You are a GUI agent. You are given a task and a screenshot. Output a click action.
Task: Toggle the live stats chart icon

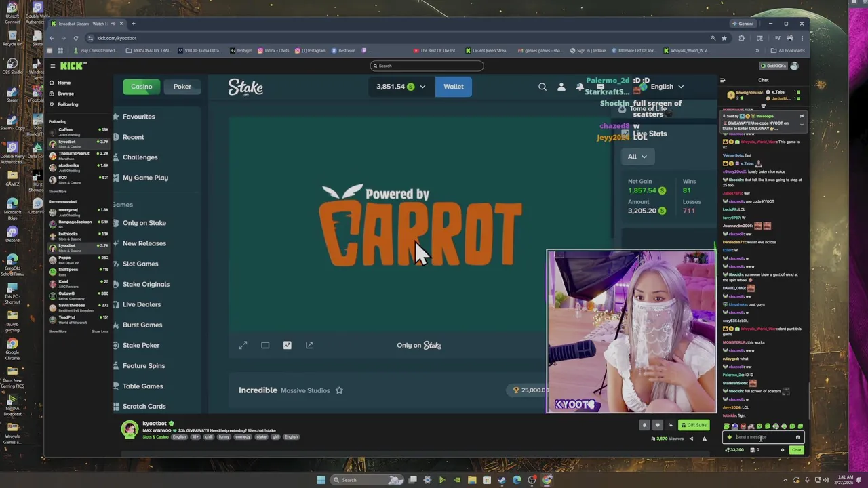coord(287,345)
